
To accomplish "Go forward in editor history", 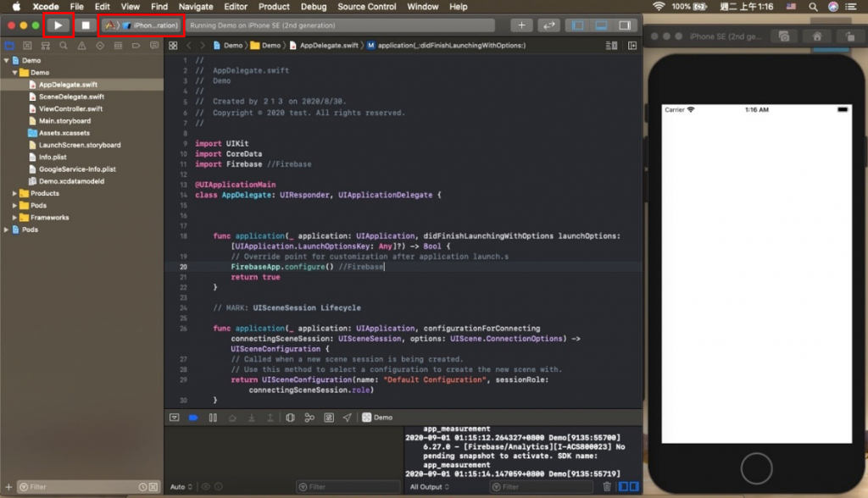I will click(x=202, y=46).
